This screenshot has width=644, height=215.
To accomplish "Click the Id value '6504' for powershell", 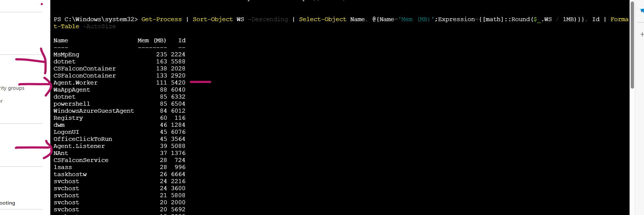I will (x=178, y=104).
